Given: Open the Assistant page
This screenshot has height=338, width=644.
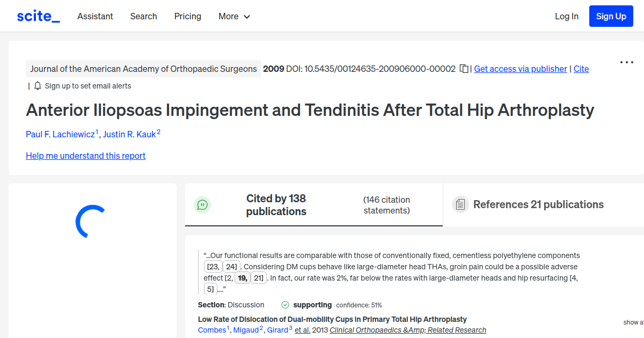Looking at the screenshot, I should 95,16.
